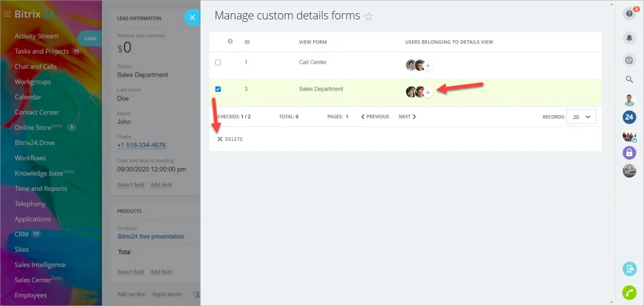Close the slider panel with X button
Image resolution: width=644 pixels, height=306 pixels.
coord(192,17)
